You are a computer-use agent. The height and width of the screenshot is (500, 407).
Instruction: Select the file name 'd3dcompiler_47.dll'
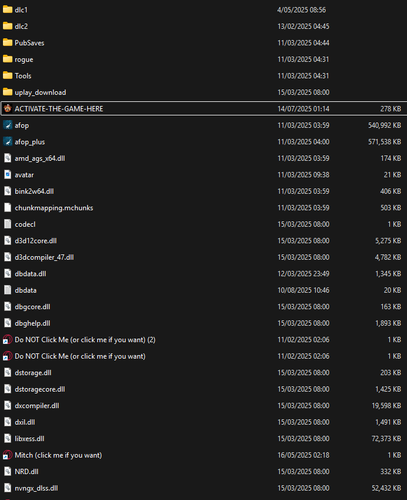click(44, 257)
